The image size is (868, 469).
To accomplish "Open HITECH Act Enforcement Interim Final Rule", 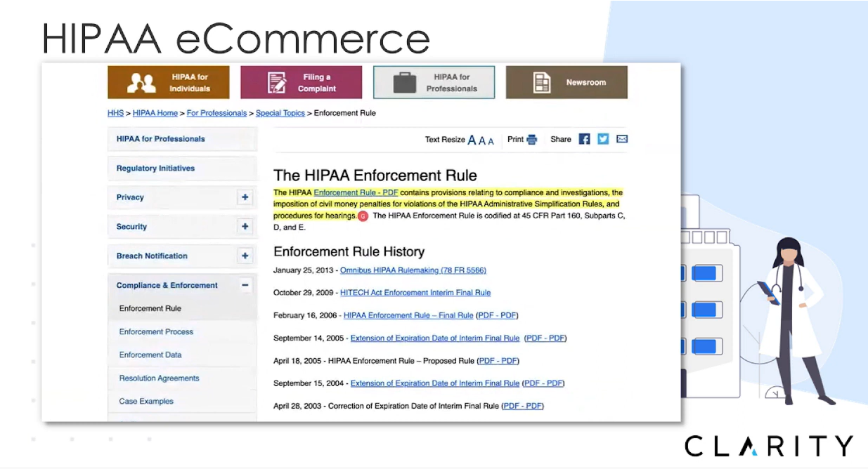I will point(415,293).
